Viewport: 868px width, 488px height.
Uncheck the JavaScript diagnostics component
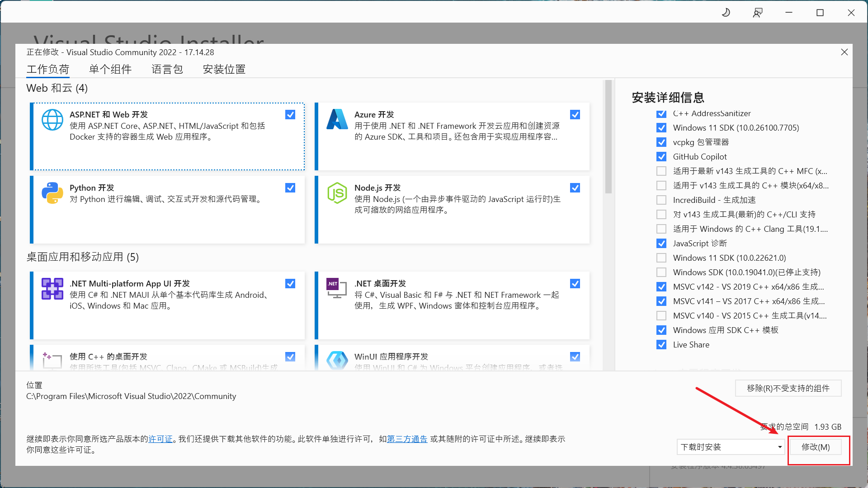[x=661, y=244]
